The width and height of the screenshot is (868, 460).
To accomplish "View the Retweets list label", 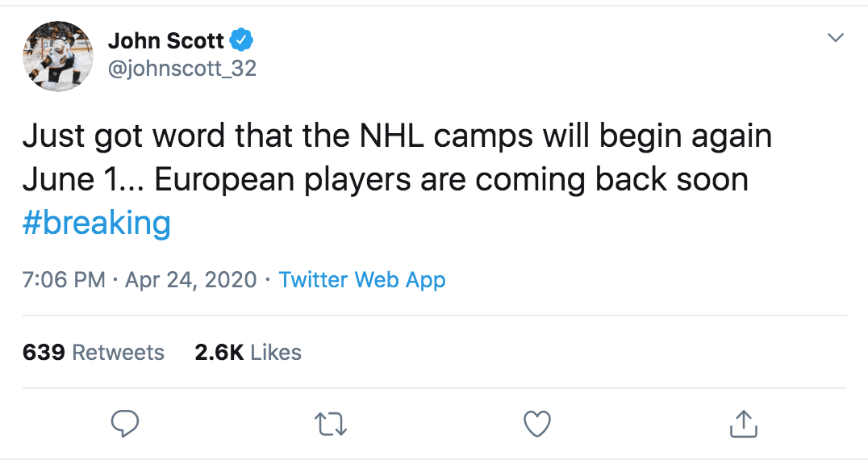I will (x=118, y=353).
